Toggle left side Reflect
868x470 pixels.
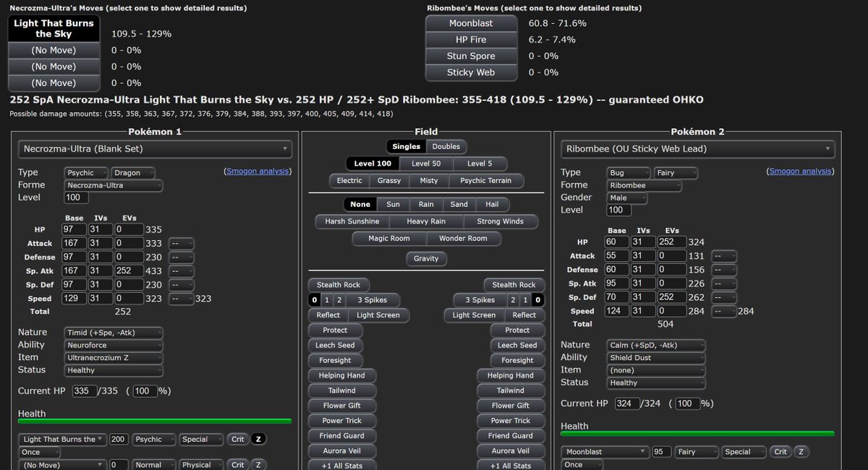coord(328,315)
